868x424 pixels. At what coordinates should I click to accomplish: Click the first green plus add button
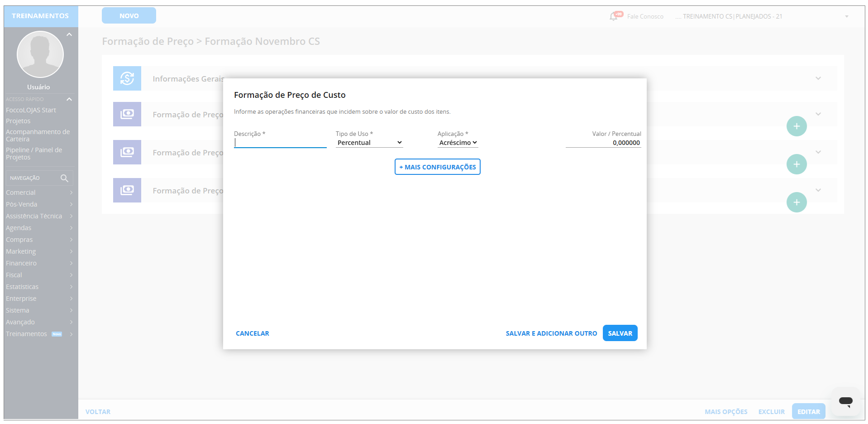pos(796,126)
